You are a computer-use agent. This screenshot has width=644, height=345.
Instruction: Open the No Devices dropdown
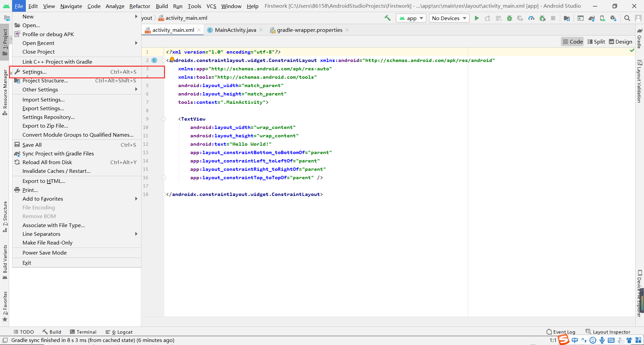point(449,18)
